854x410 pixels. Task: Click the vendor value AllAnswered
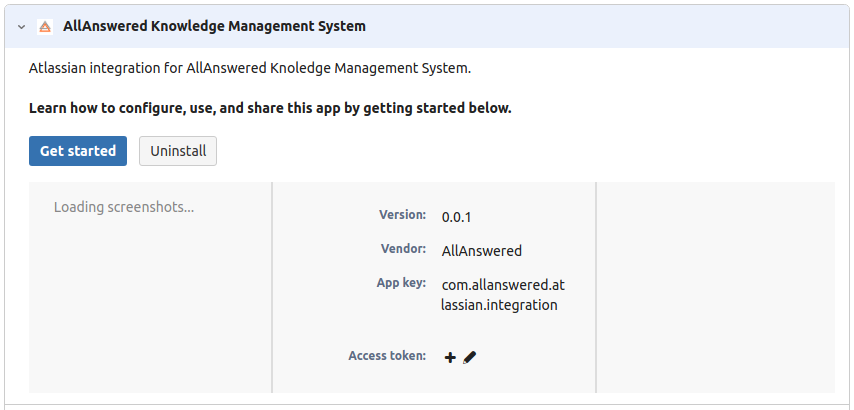point(481,251)
